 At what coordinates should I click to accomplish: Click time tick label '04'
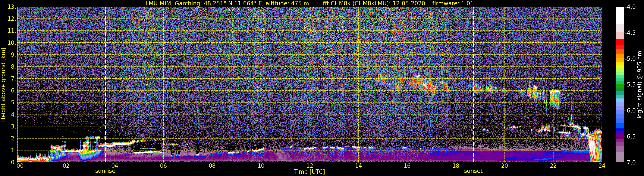click(114, 166)
